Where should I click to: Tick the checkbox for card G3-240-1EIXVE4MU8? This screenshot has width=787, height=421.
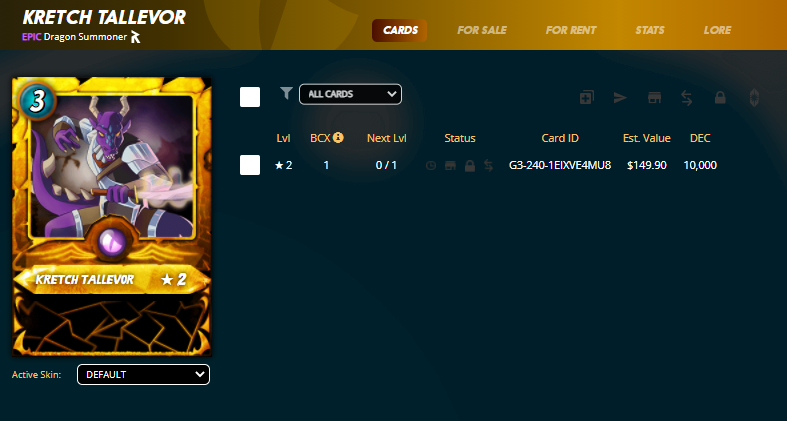(x=250, y=165)
